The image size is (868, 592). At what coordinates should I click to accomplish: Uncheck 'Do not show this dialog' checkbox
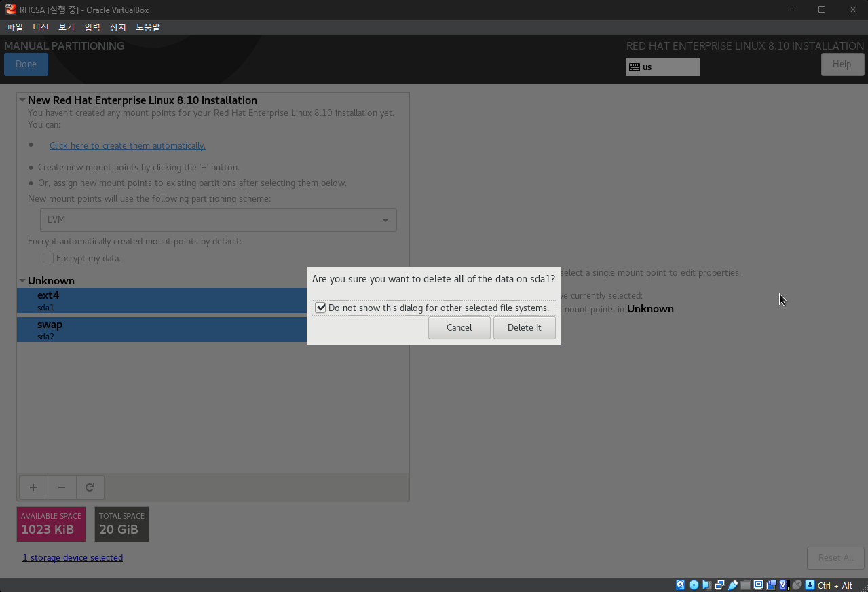click(x=320, y=308)
